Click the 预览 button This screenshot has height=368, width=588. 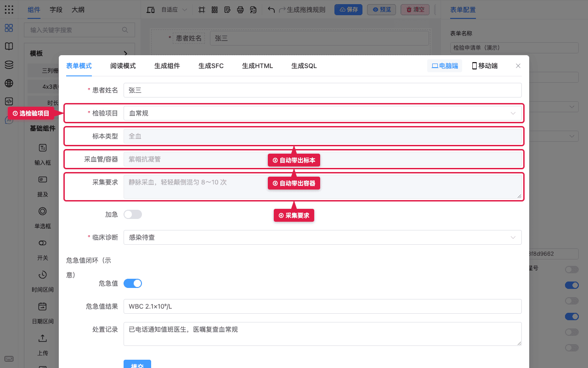(x=381, y=10)
